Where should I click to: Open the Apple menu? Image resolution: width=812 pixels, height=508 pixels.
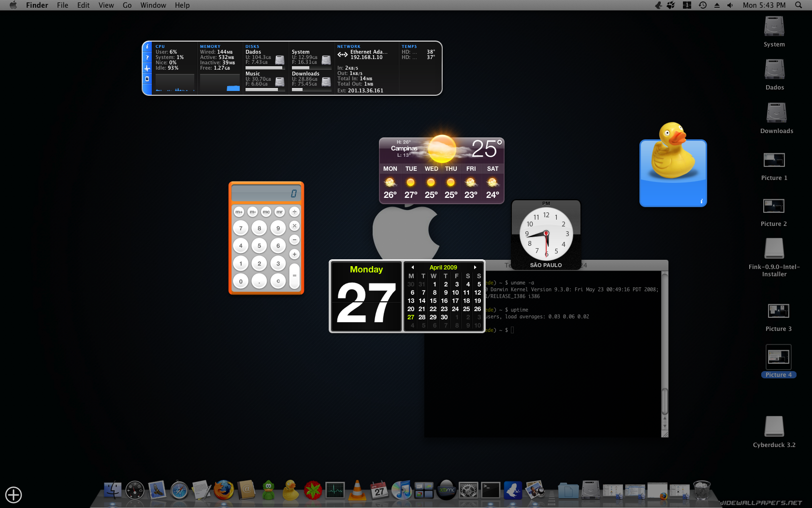pos(13,5)
